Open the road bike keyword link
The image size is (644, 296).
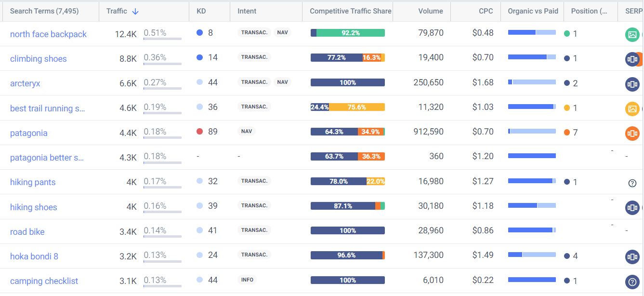tap(27, 231)
